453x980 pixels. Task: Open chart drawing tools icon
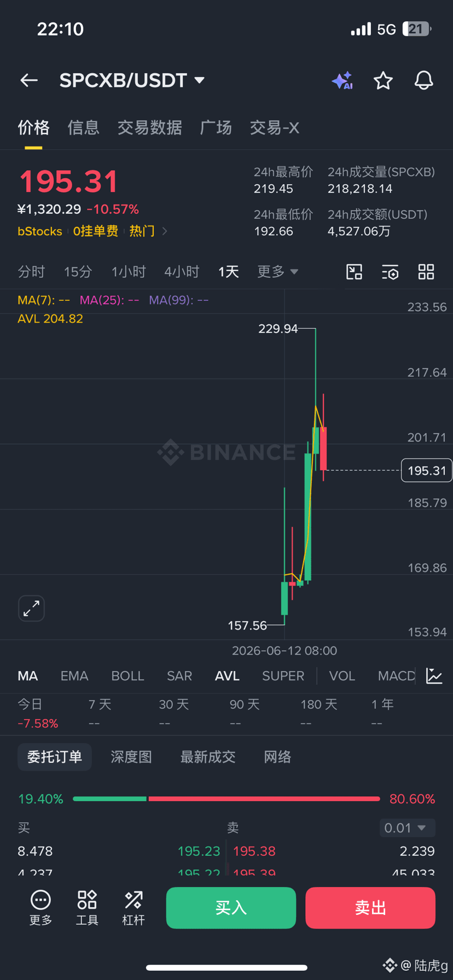[x=355, y=272]
